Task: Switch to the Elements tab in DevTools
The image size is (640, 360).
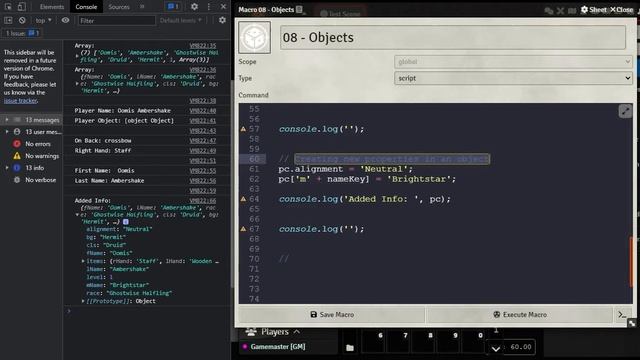Action: pos(52,7)
